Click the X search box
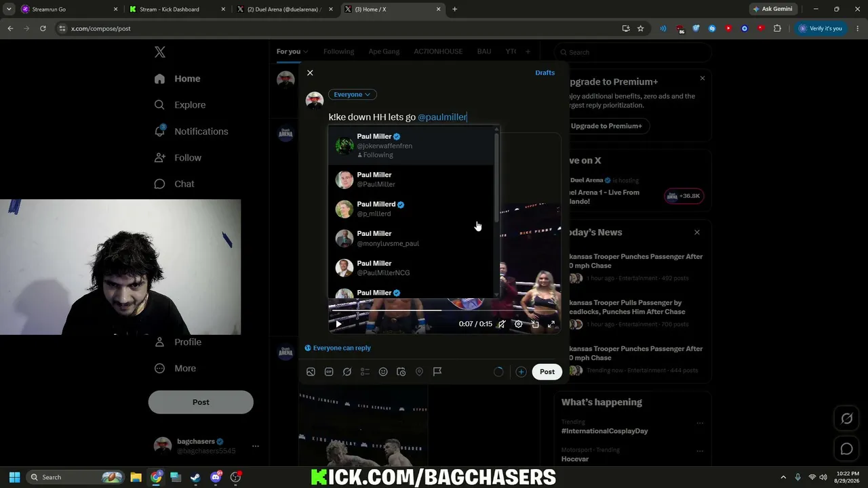 coord(633,52)
